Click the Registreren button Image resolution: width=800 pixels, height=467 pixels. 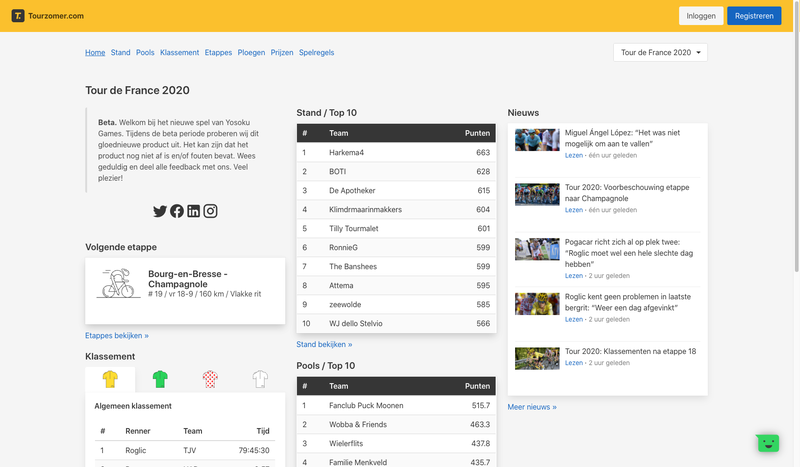754,16
